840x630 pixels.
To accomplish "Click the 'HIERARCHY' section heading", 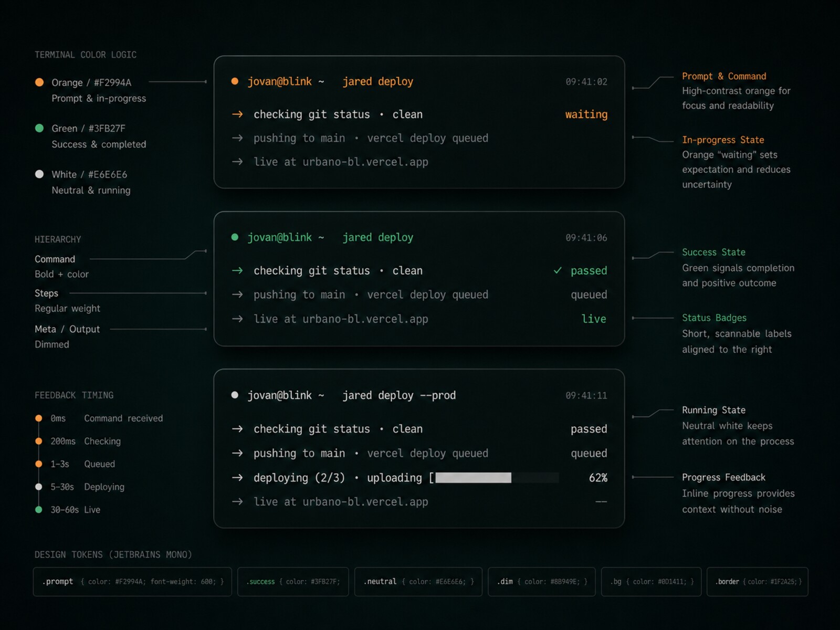I will [58, 239].
